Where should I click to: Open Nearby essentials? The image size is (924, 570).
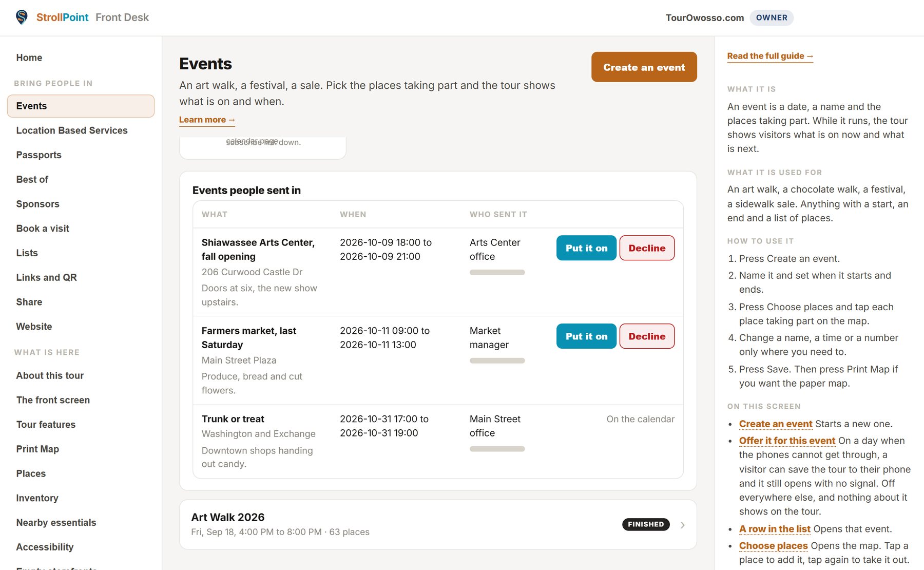point(81,523)
